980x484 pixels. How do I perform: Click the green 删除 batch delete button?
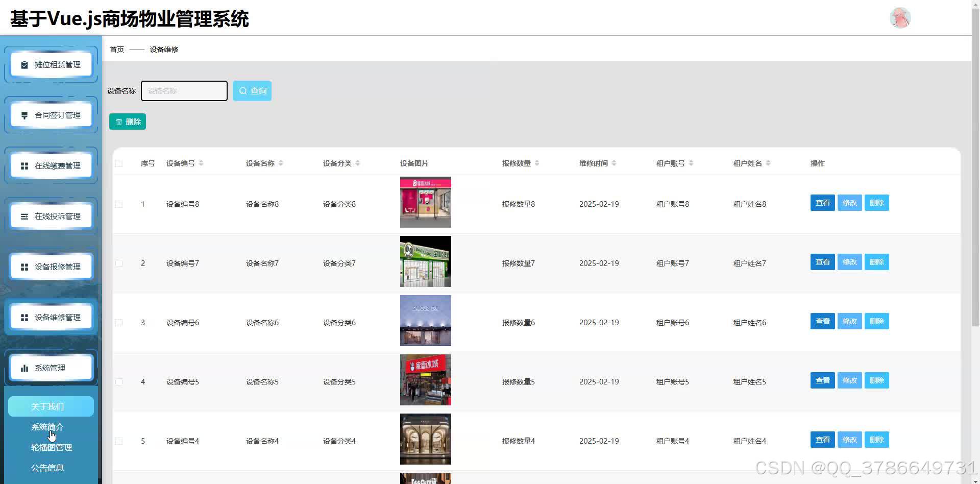click(x=128, y=122)
